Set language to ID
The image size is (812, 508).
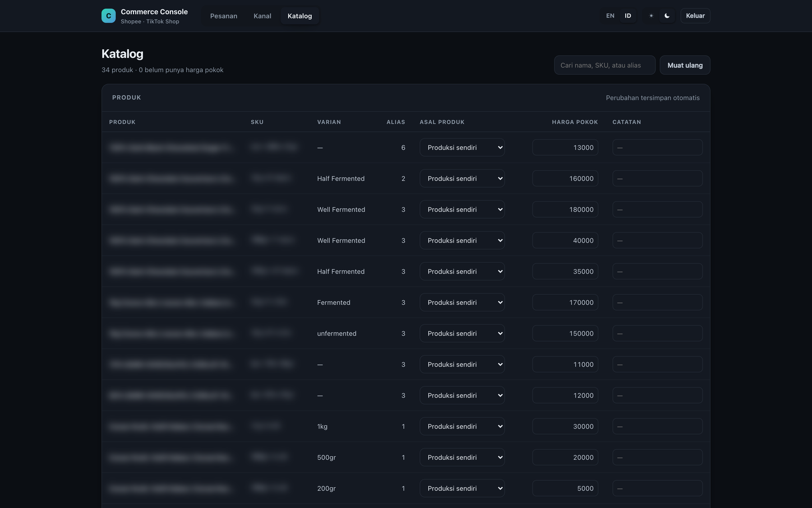(x=627, y=16)
